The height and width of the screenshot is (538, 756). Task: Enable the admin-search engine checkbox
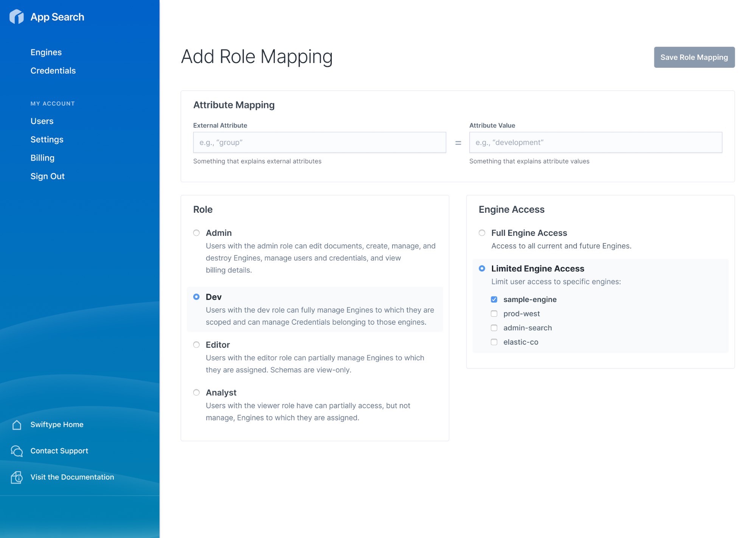pos(494,327)
